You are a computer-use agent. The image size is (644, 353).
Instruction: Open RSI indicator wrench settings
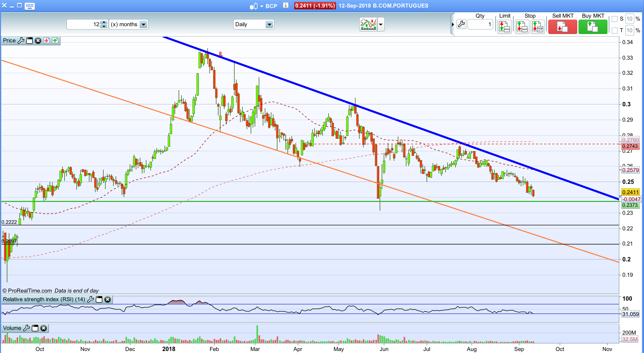[90, 299]
